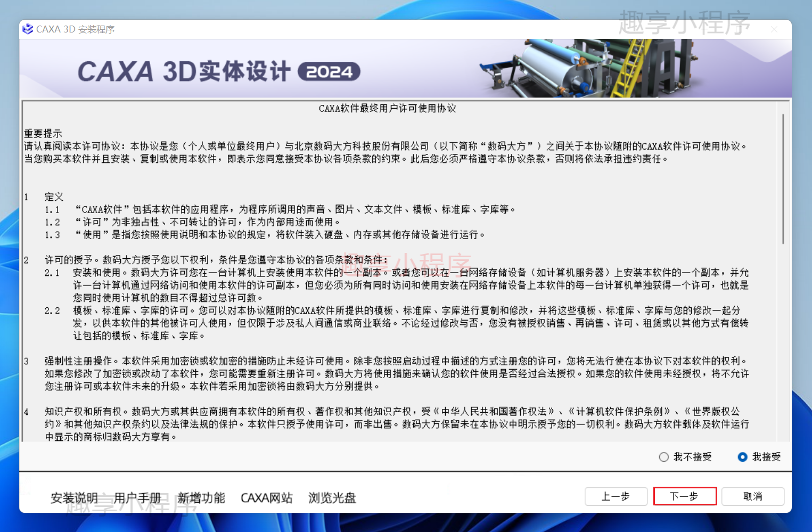Click the 重要提示 heading text
Screen dimensions: 812x532
(x=43, y=133)
